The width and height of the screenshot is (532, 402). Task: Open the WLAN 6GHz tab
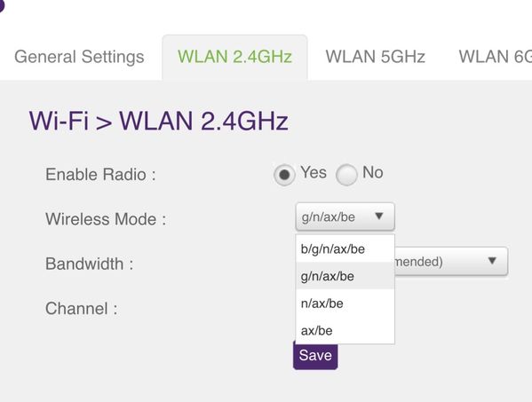(x=496, y=57)
